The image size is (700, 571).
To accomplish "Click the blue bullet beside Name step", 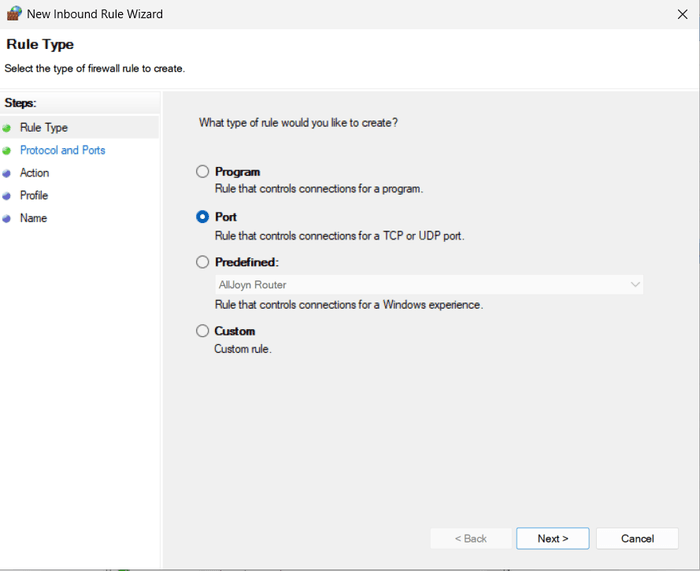I will pos(7,218).
